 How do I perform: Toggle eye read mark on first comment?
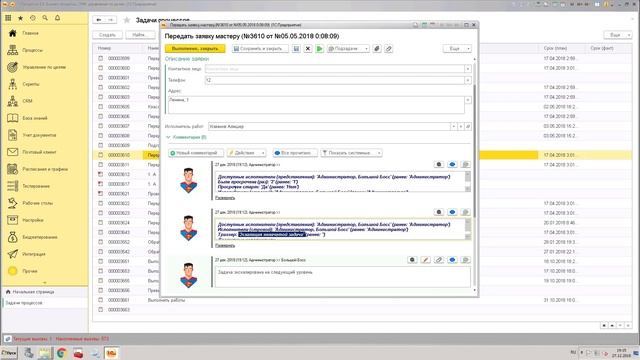pos(452,164)
